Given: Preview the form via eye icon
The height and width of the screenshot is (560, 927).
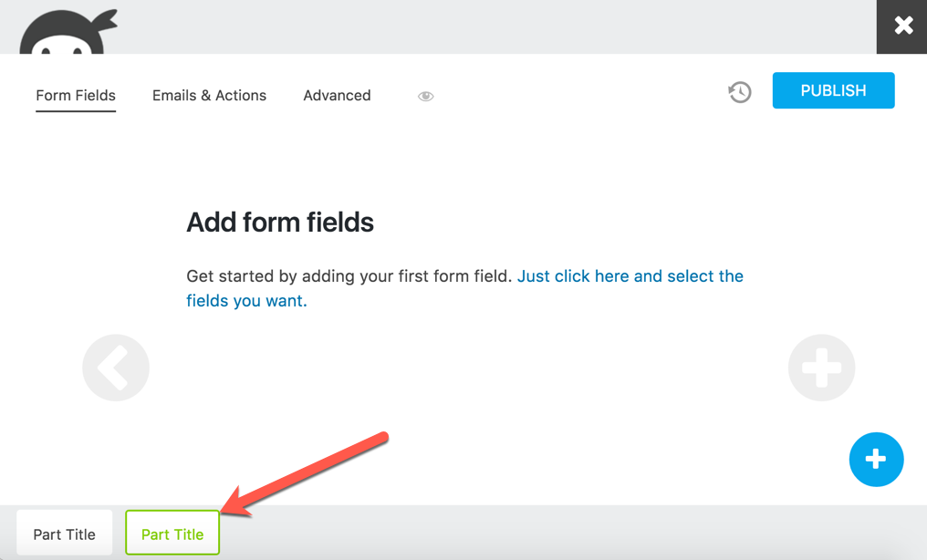Looking at the screenshot, I should (425, 96).
